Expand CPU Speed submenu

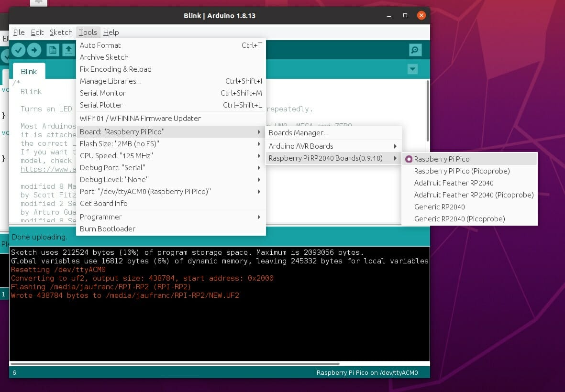pyautogui.click(x=171, y=156)
